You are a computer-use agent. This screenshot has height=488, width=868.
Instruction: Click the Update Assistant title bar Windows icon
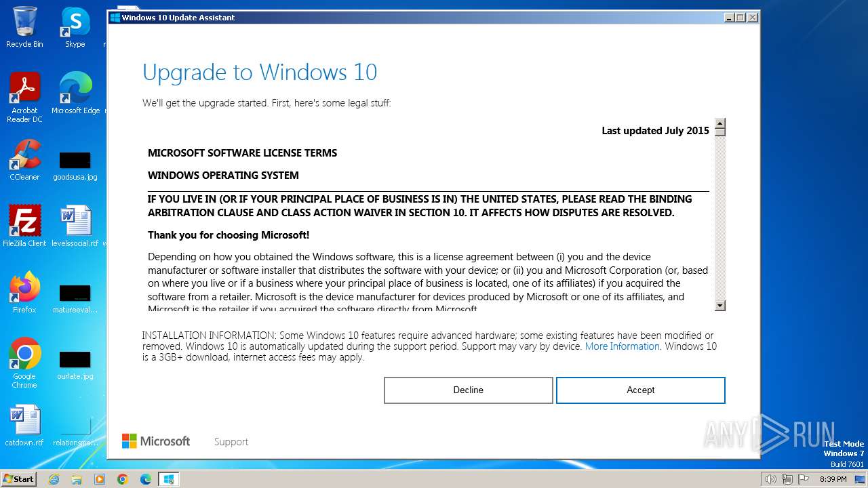115,18
